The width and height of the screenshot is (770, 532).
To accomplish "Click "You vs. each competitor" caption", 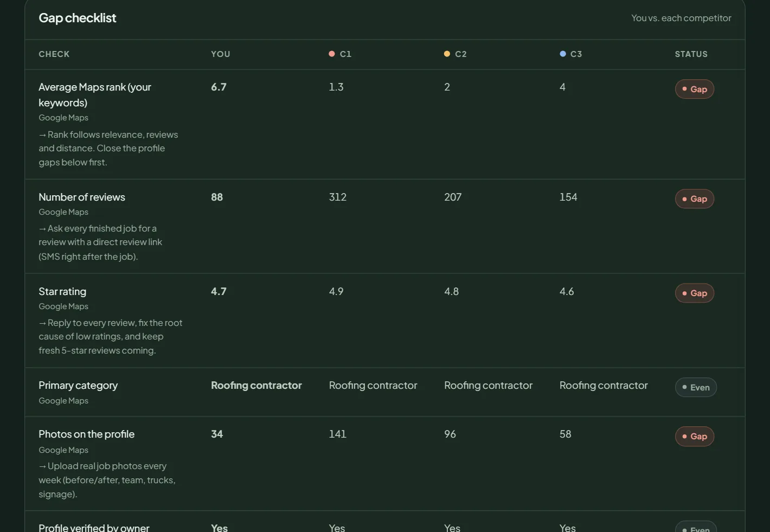I will (681, 18).
